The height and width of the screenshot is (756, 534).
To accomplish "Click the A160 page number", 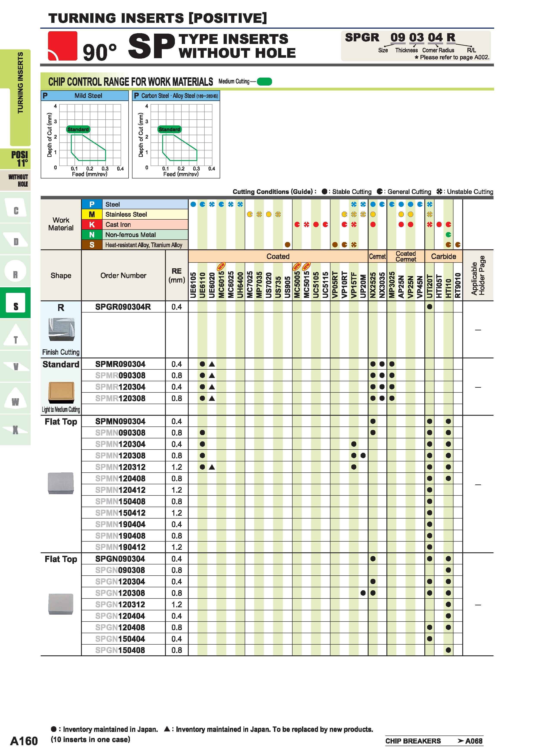I will pyautogui.click(x=24, y=741).
